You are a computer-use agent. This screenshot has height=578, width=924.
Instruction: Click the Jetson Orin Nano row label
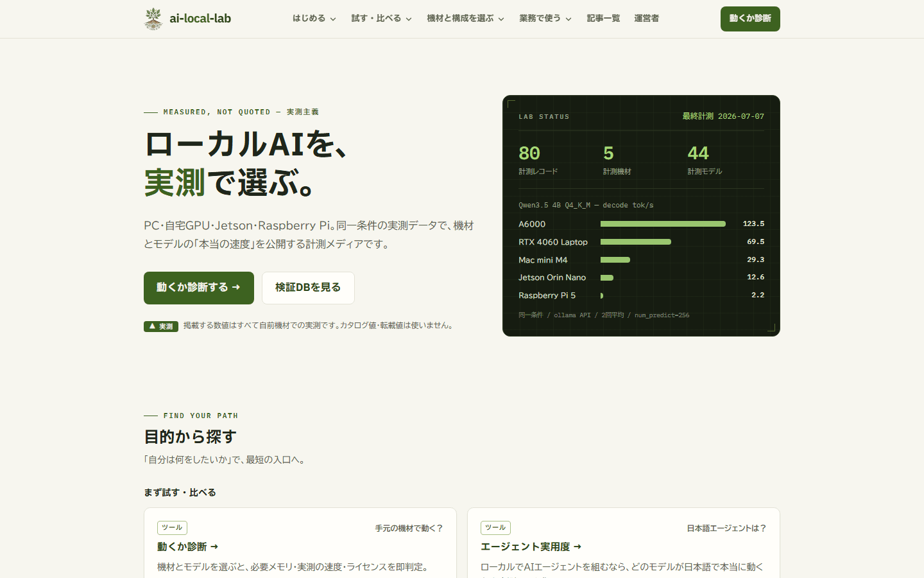552,277
